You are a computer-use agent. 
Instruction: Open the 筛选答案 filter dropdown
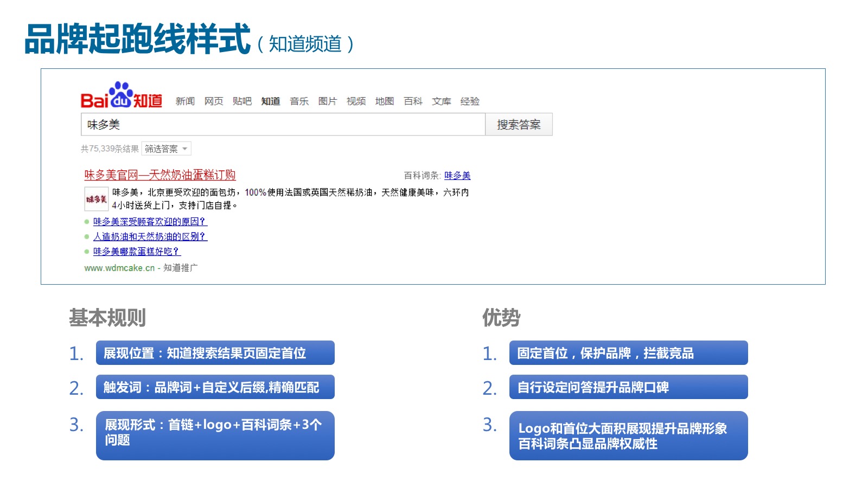pos(166,149)
